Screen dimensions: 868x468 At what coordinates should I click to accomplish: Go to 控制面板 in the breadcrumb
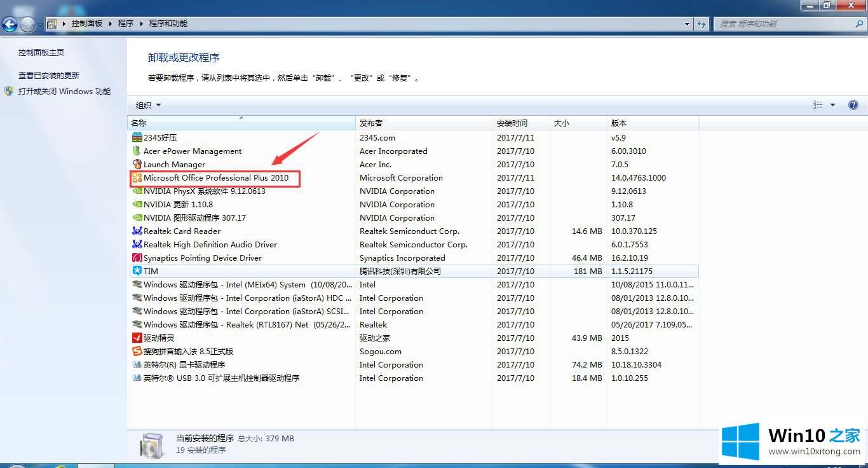(87, 24)
